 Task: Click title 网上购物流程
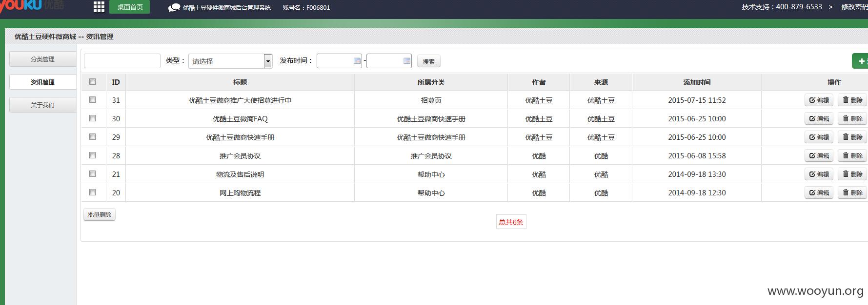240,193
